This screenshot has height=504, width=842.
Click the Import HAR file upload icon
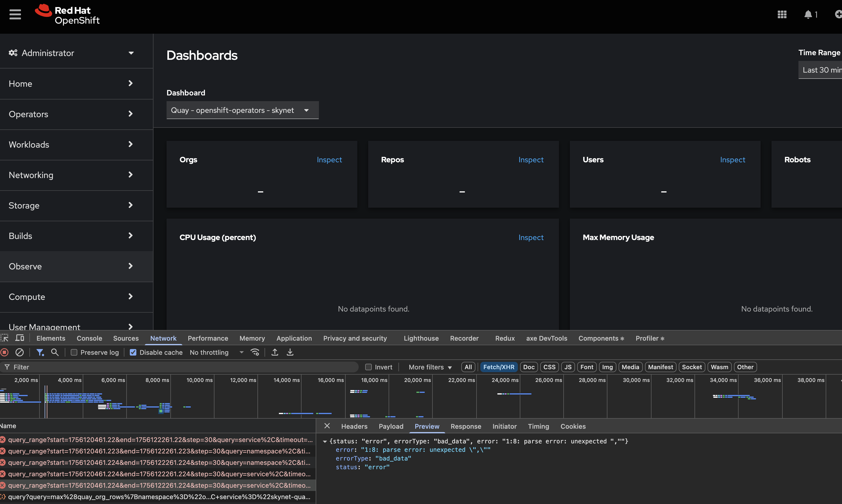(x=275, y=353)
